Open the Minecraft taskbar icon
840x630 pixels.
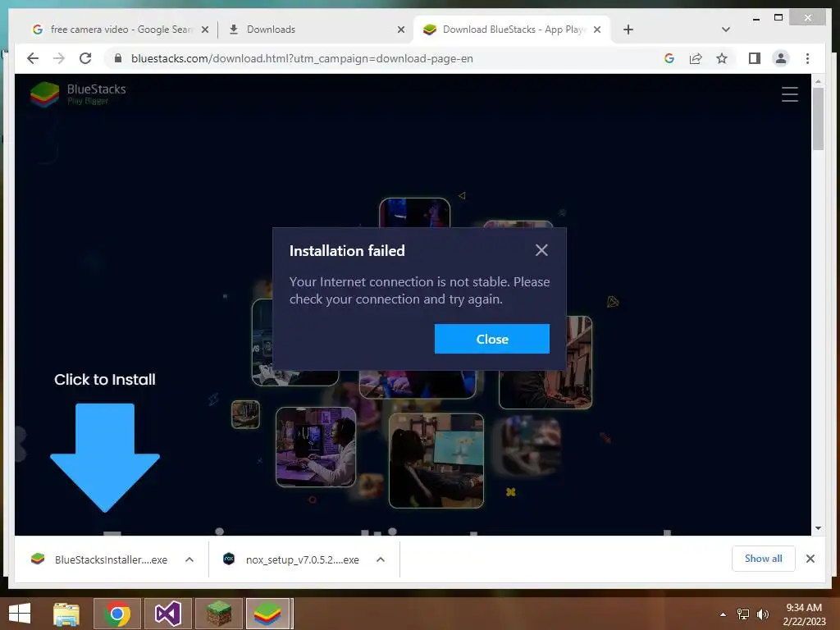click(219, 614)
